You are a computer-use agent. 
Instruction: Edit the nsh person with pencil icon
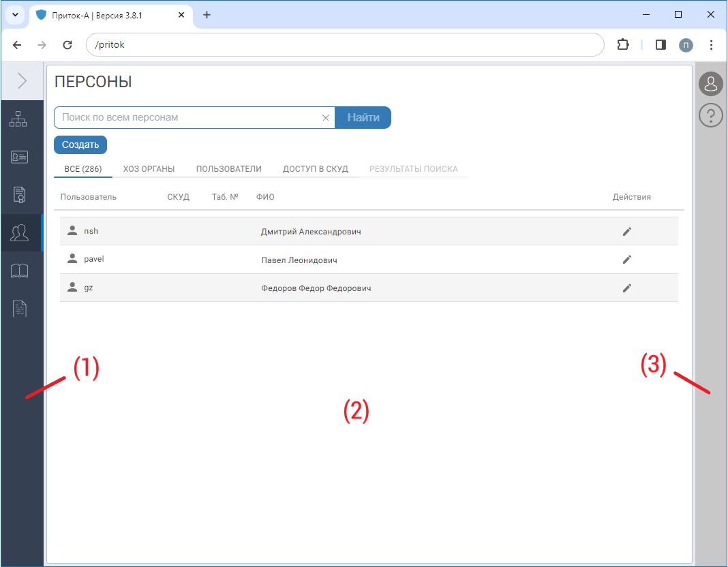pyautogui.click(x=627, y=231)
